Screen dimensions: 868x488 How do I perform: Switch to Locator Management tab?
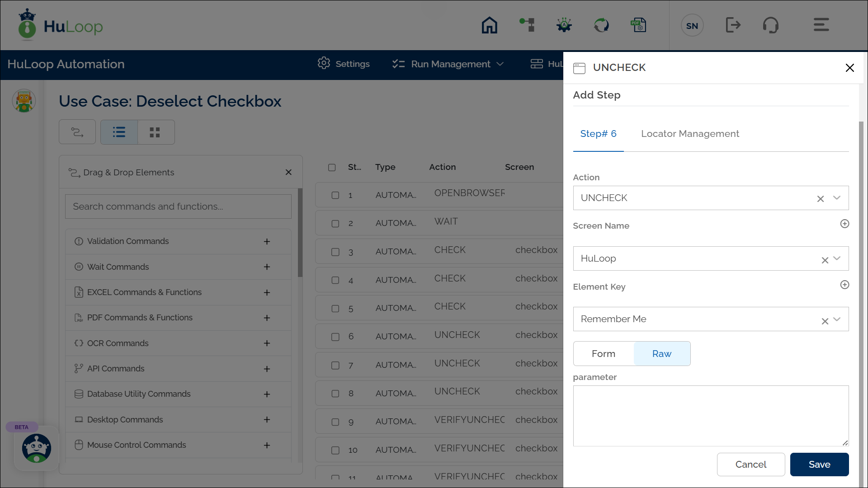pyautogui.click(x=690, y=134)
